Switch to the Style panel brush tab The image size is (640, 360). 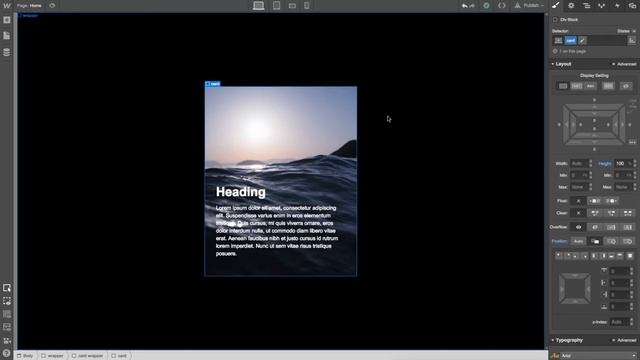click(556, 6)
